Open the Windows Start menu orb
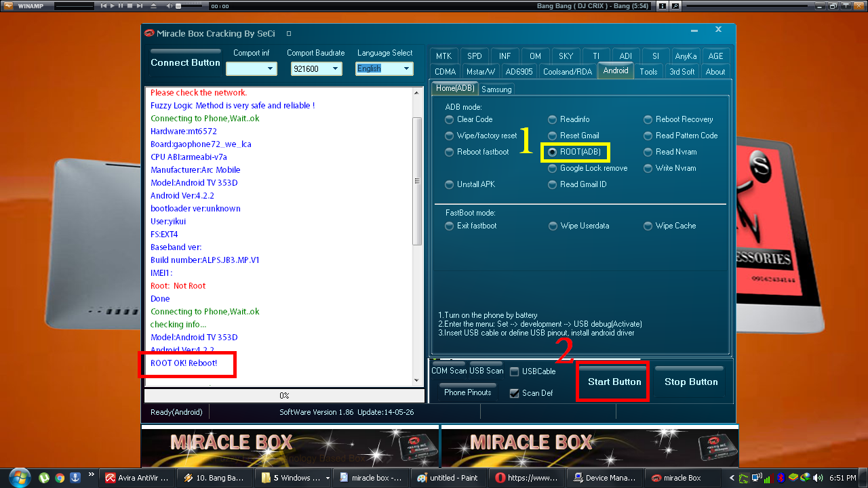This screenshot has height=488, width=868. [x=18, y=477]
